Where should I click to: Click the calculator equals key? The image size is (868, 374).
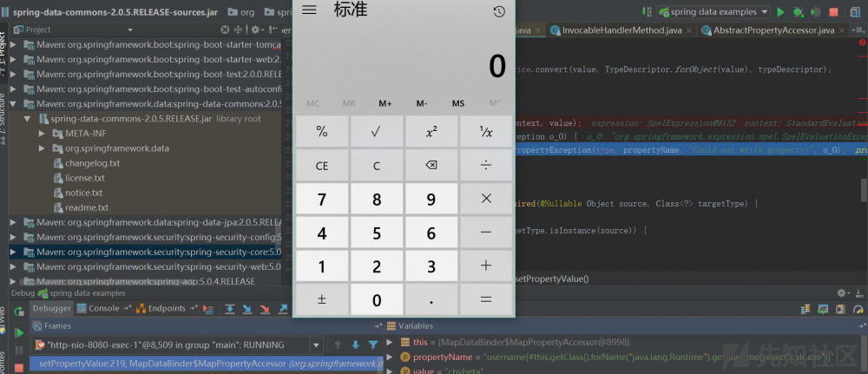[486, 299]
